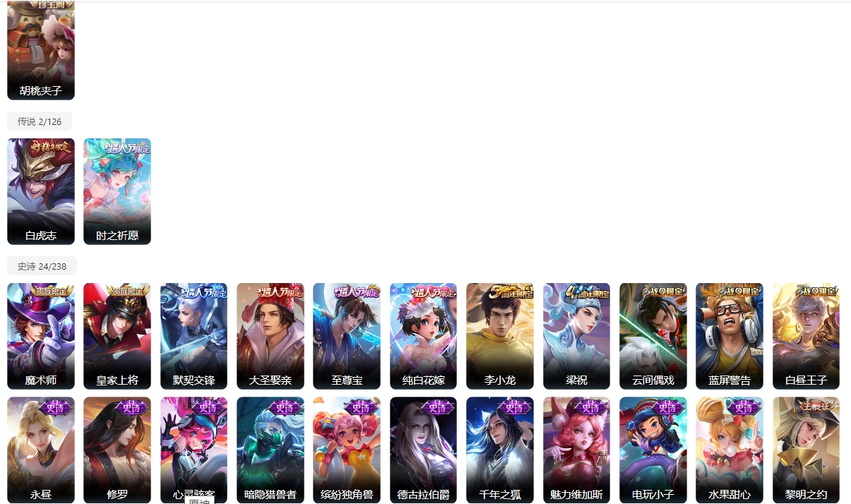
Task: Select the 云间偶戏 skin
Action: (653, 336)
